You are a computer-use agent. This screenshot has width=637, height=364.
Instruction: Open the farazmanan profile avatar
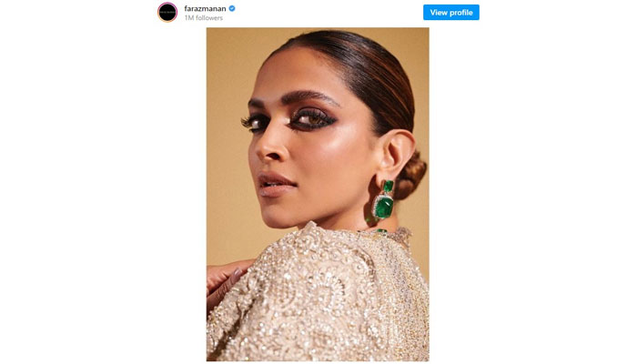point(167,12)
